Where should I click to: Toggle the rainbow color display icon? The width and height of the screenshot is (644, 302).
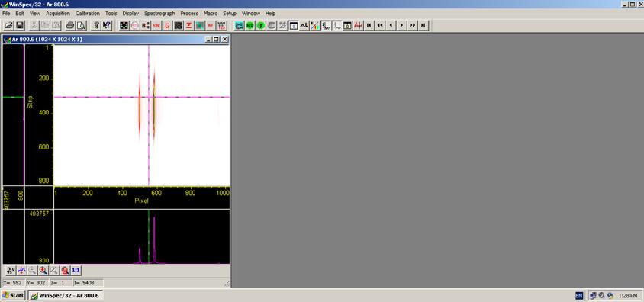coord(315,25)
